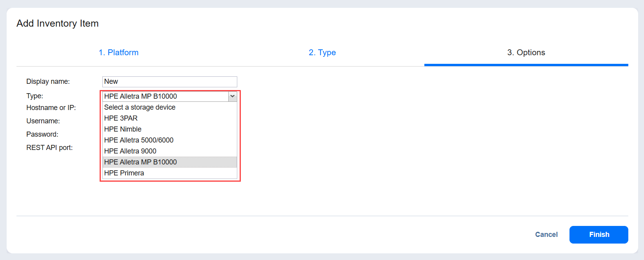
Task: Switch to the Type step tab
Action: click(x=322, y=52)
